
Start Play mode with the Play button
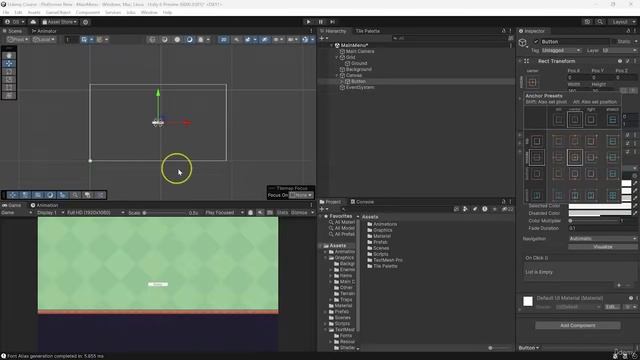click(x=309, y=22)
